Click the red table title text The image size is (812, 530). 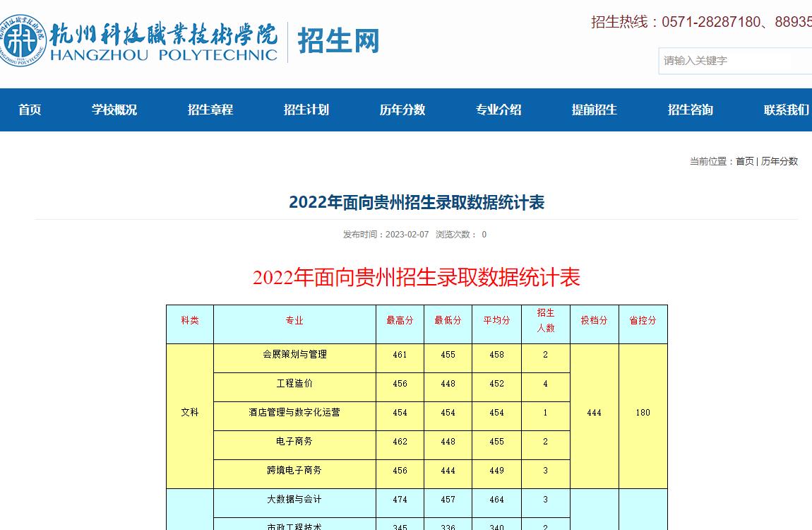point(417,278)
